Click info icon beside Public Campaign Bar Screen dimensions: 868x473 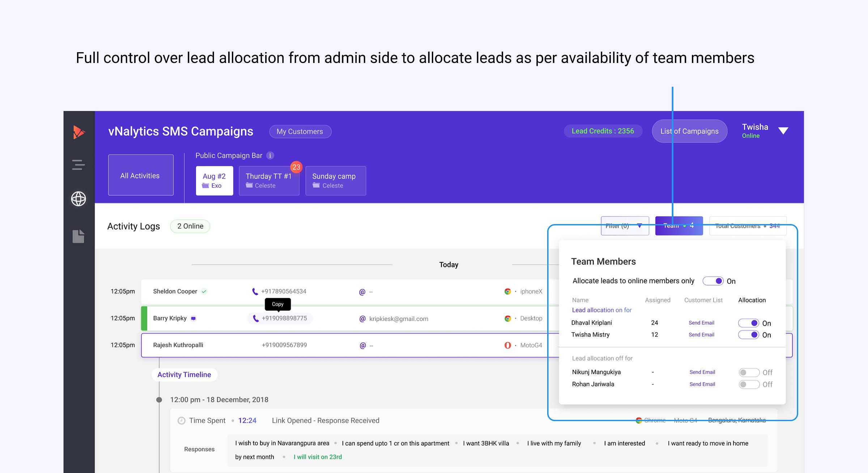pyautogui.click(x=270, y=156)
